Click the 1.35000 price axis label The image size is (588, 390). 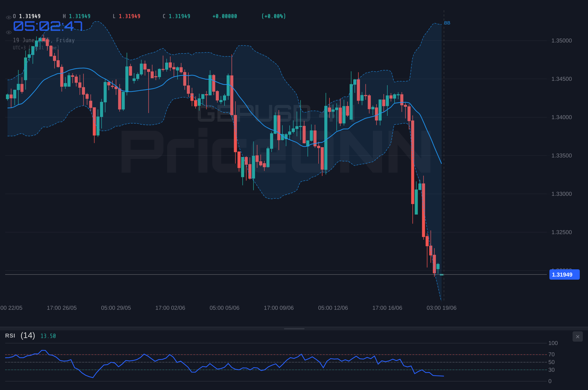click(x=562, y=41)
